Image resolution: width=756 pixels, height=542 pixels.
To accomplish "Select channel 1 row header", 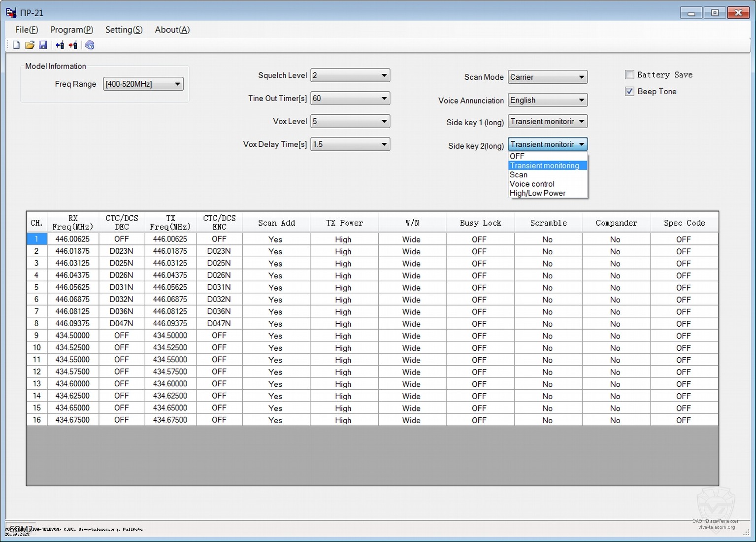I will (x=36, y=239).
